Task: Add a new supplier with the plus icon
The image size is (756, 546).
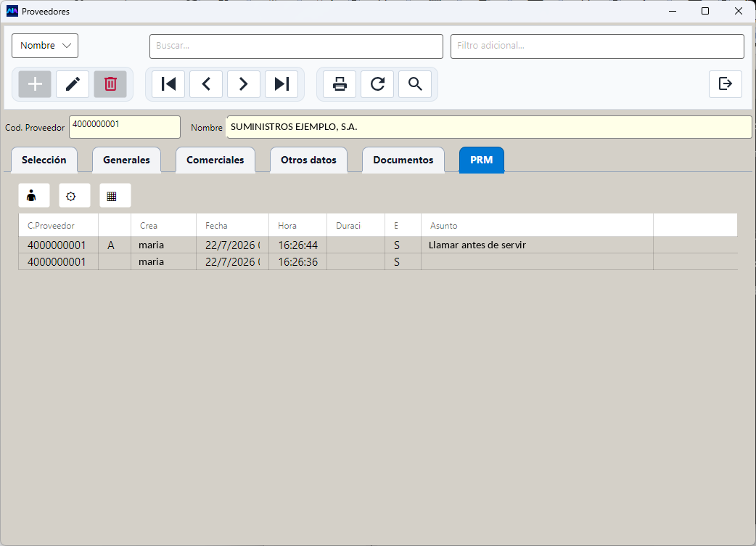Action: (x=35, y=84)
